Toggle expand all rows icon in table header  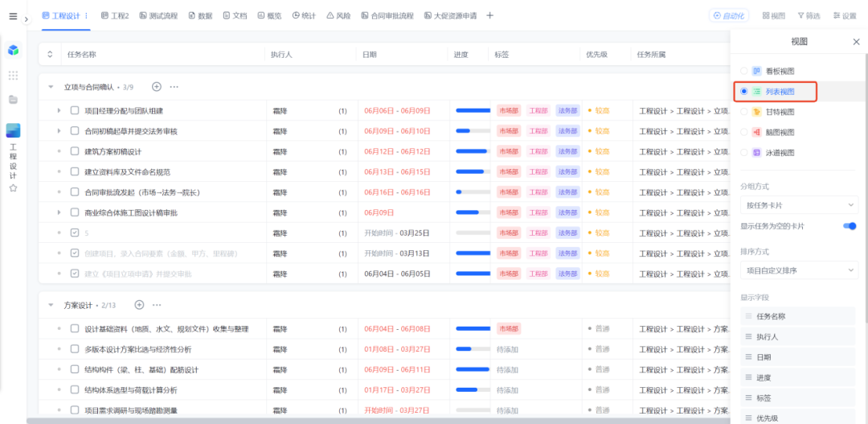[50, 55]
